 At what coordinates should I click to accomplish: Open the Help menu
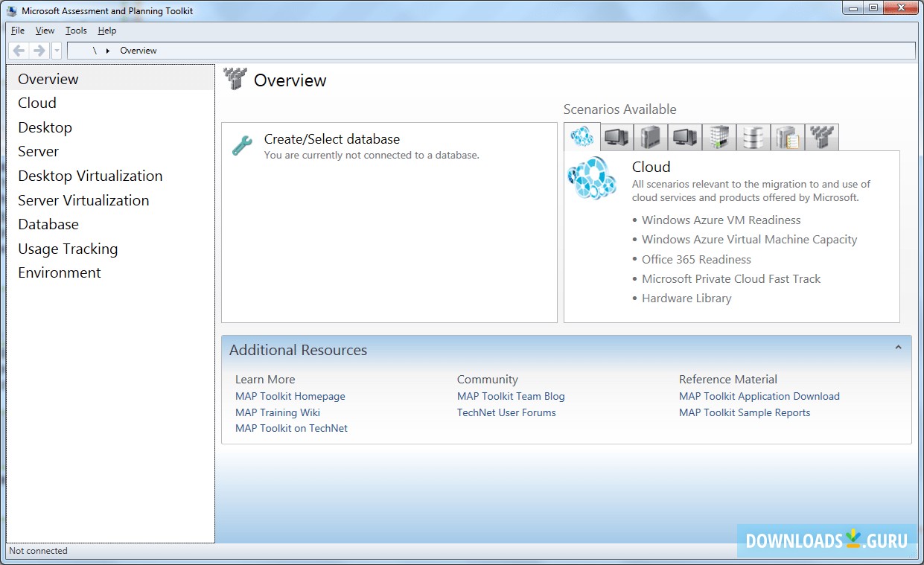click(107, 31)
